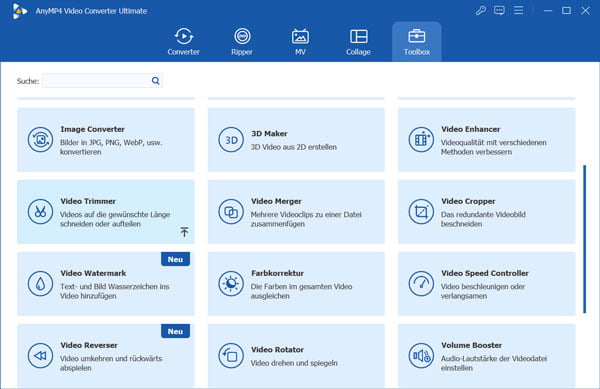Open the register key icon
The image size is (600, 389).
click(481, 11)
